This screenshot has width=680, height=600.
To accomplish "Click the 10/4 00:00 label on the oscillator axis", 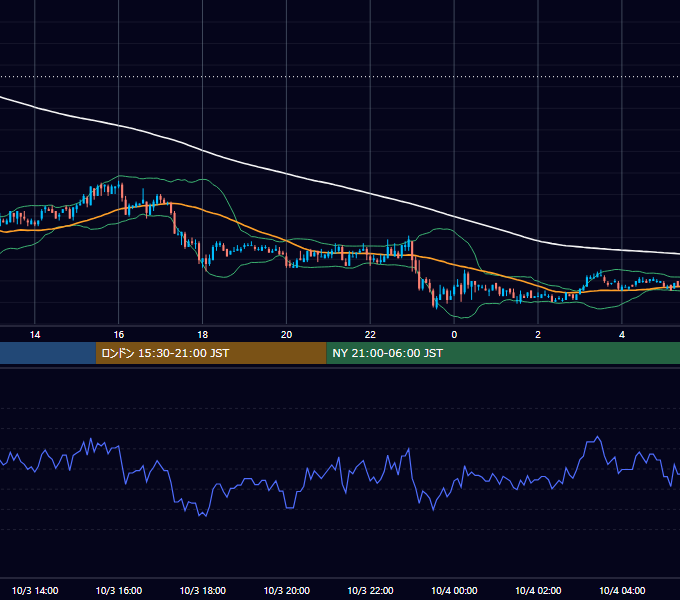I will pyautogui.click(x=454, y=590).
